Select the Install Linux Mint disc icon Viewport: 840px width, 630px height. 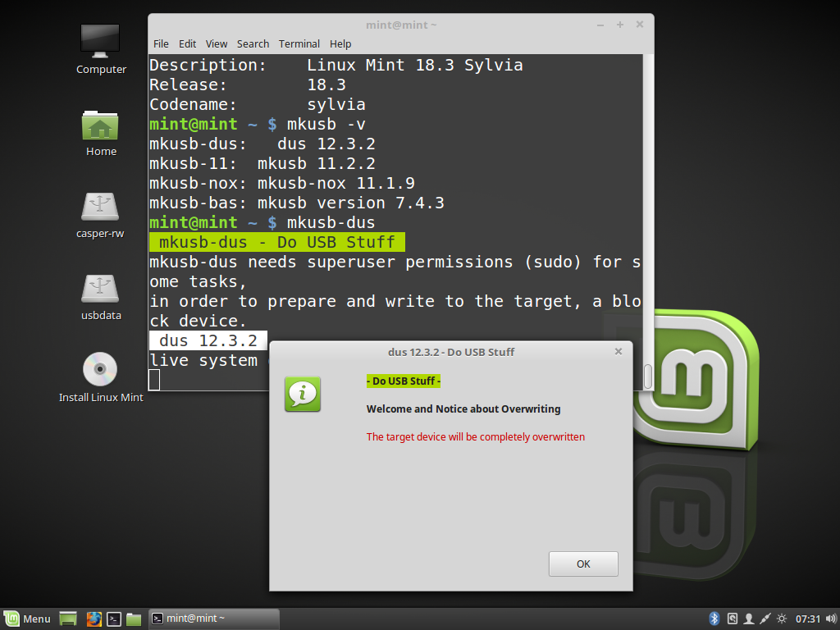pyautogui.click(x=101, y=377)
